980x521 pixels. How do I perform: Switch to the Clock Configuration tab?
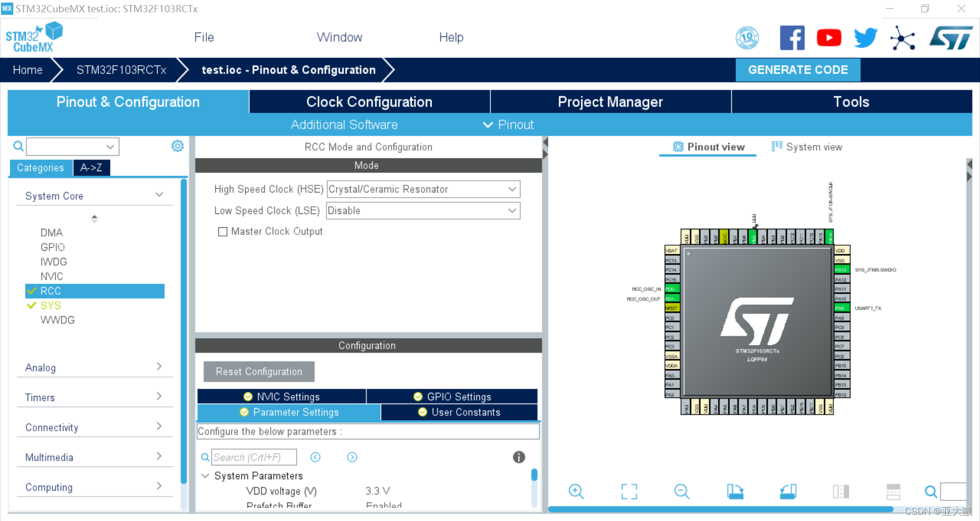(x=370, y=102)
